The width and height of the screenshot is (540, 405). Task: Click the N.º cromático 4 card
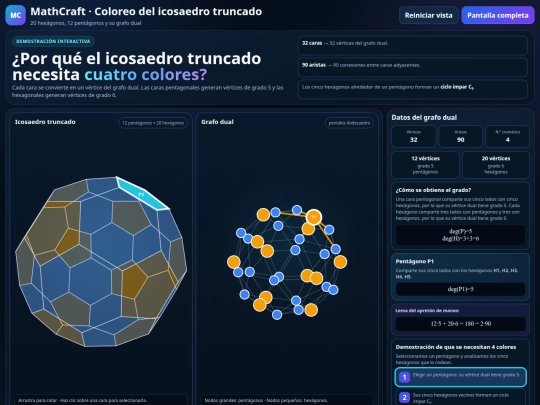point(507,136)
